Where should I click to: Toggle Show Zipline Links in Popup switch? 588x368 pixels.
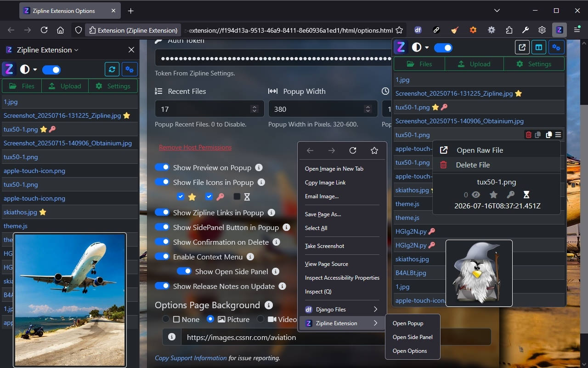pos(162,213)
